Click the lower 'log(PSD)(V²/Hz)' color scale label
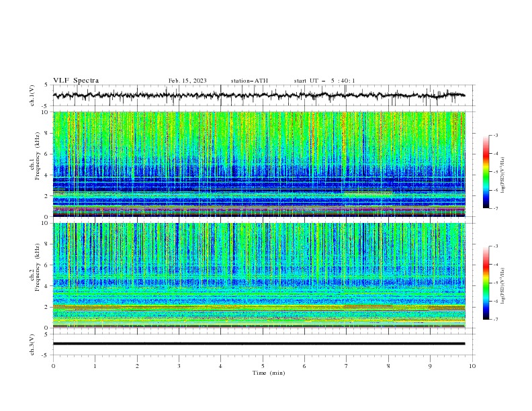This screenshot has height=411, width=532. [503, 286]
